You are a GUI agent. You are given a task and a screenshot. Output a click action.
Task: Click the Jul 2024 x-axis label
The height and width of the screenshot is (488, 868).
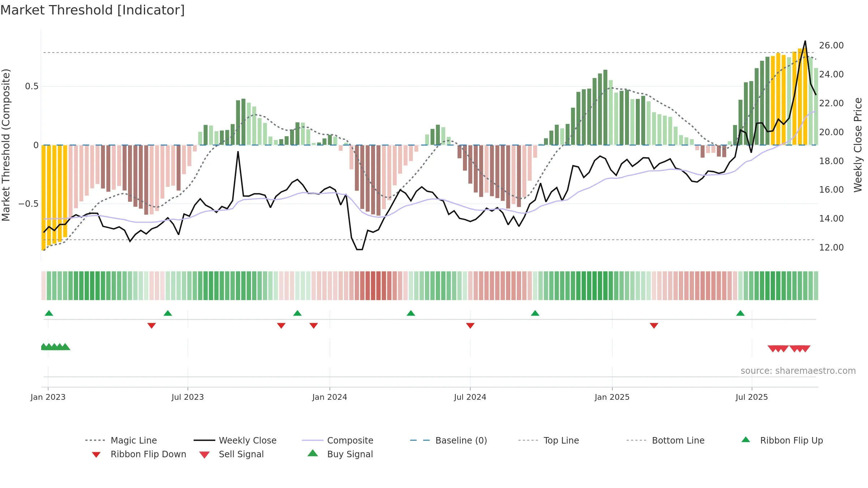(470, 397)
